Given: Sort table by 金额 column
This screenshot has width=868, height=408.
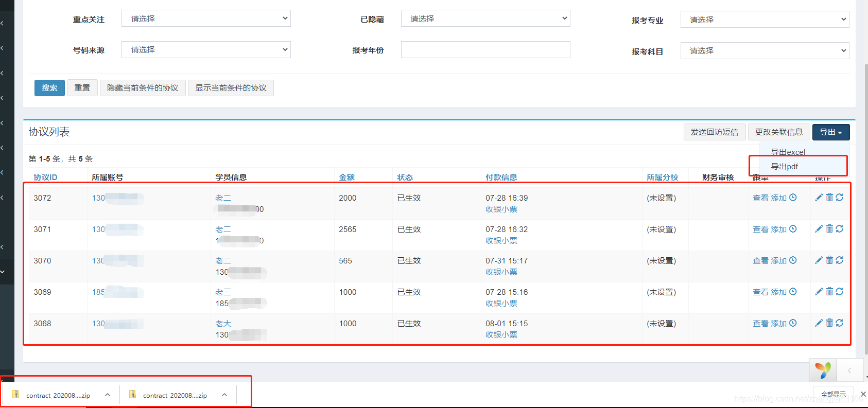Looking at the screenshot, I should point(346,177).
